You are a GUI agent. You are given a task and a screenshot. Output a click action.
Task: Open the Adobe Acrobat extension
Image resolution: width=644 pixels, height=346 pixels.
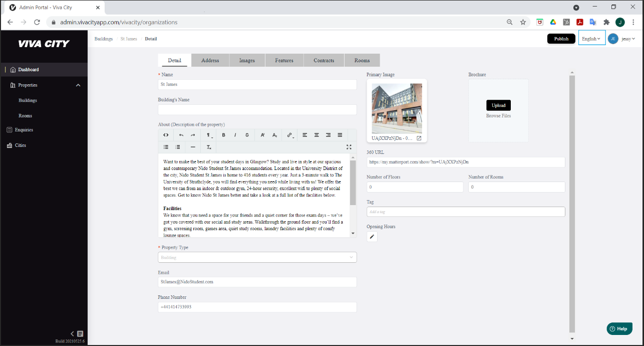click(580, 22)
